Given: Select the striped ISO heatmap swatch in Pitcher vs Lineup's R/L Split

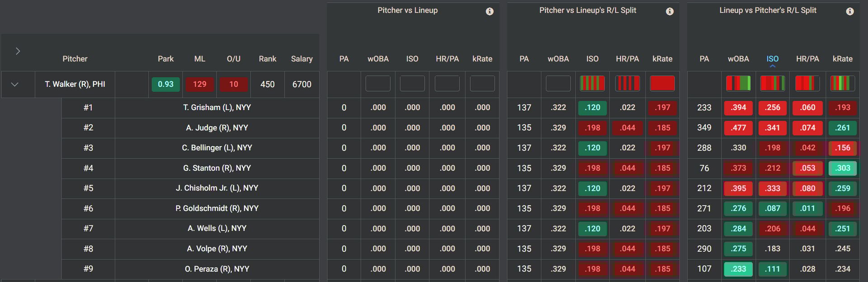Looking at the screenshot, I should 592,84.
